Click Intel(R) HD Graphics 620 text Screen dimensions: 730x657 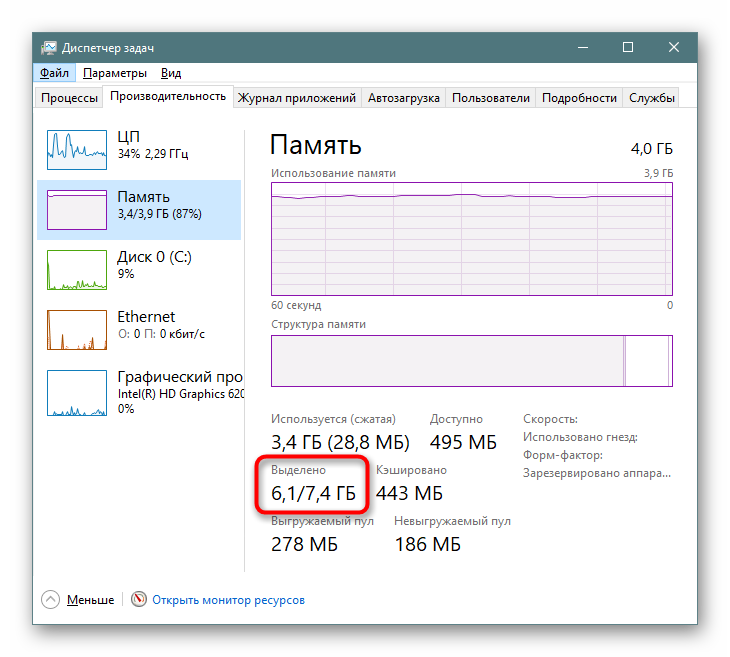[x=181, y=394]
